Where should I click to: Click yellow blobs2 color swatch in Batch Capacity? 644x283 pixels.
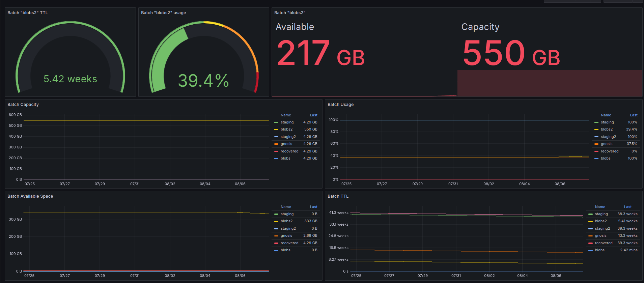coord(276,130)
